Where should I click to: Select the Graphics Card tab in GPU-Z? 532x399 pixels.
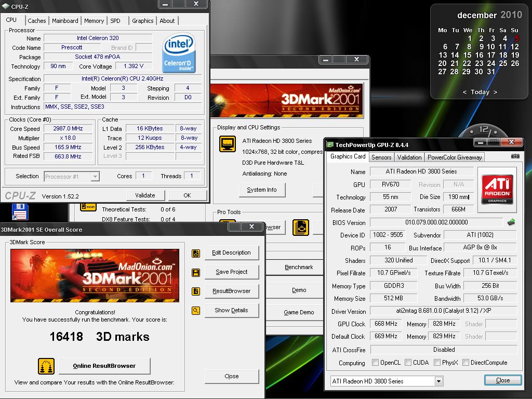tap(348, 156)
